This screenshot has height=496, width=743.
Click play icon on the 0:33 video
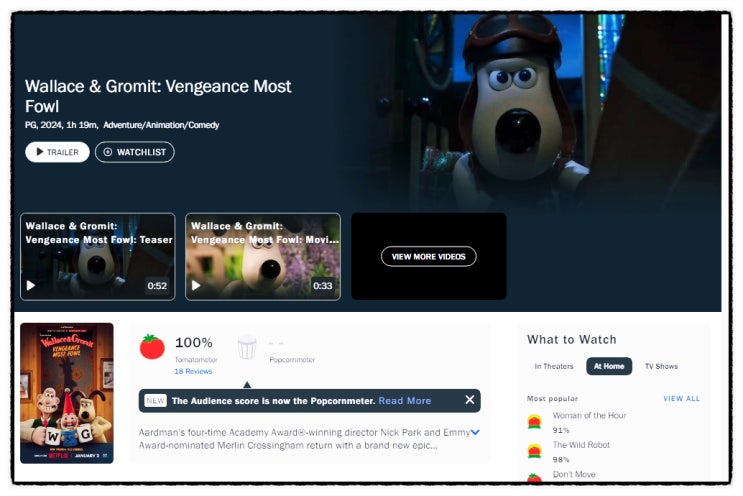(196, 286)
